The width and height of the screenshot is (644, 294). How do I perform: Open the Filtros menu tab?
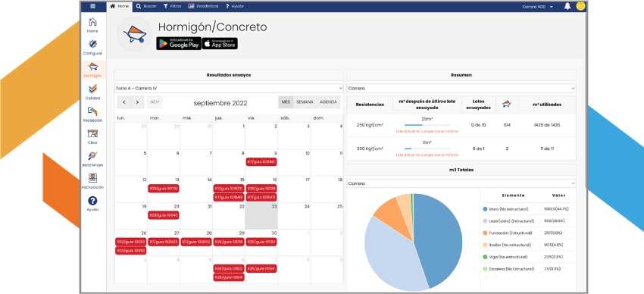click(x=172, y=6)
